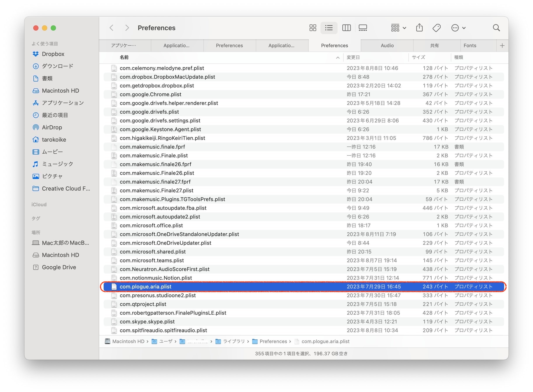
Task: Select com.skype.skype.plist file
Action: (x=304, y=322)
